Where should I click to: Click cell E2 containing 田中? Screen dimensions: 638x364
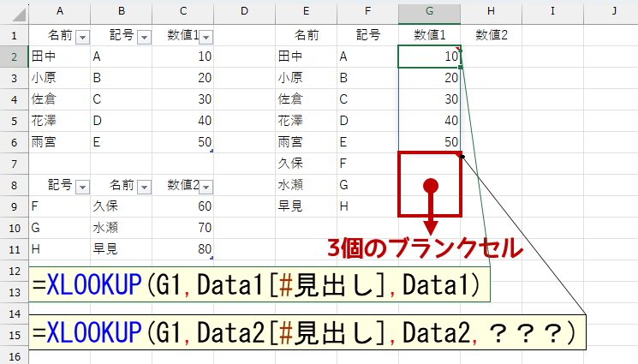[306, 57]
